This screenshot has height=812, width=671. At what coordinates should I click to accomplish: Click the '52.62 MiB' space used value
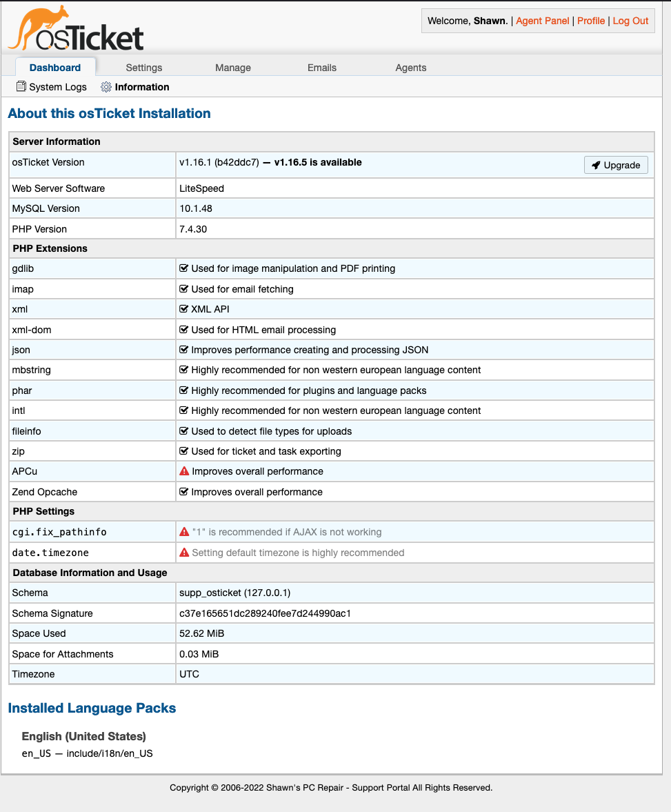coord(202,633)
